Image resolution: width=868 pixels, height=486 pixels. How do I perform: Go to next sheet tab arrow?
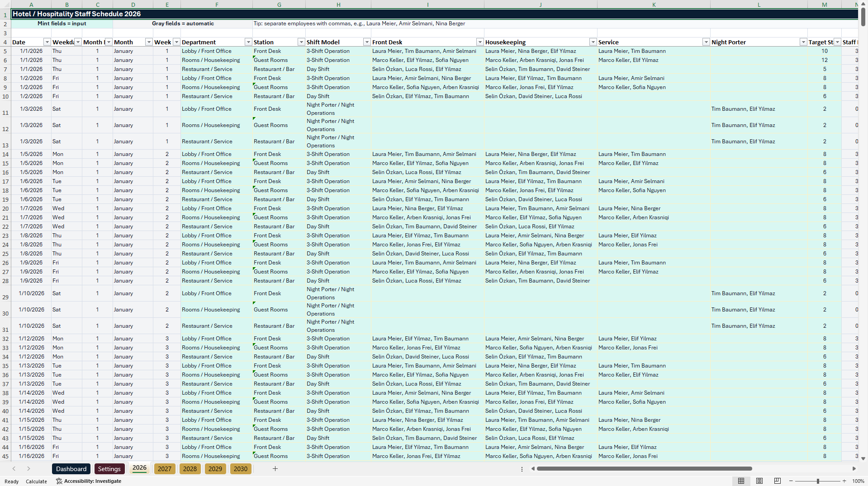28,469
